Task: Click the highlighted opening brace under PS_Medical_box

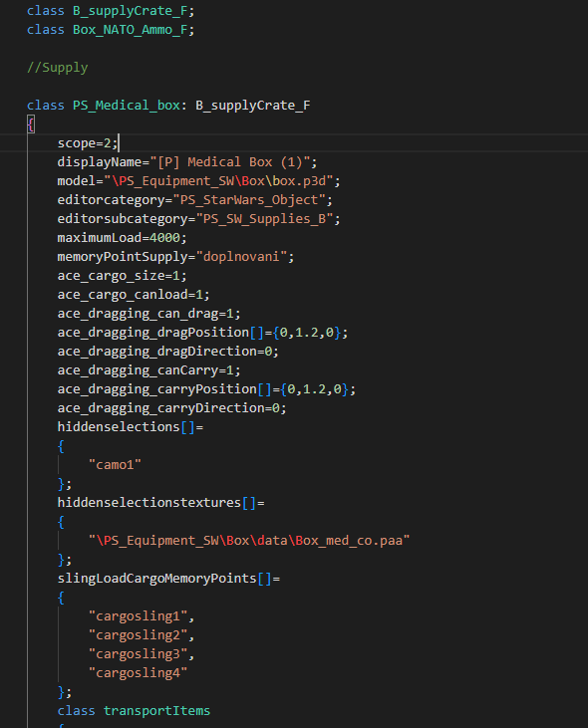Action: 31,124
